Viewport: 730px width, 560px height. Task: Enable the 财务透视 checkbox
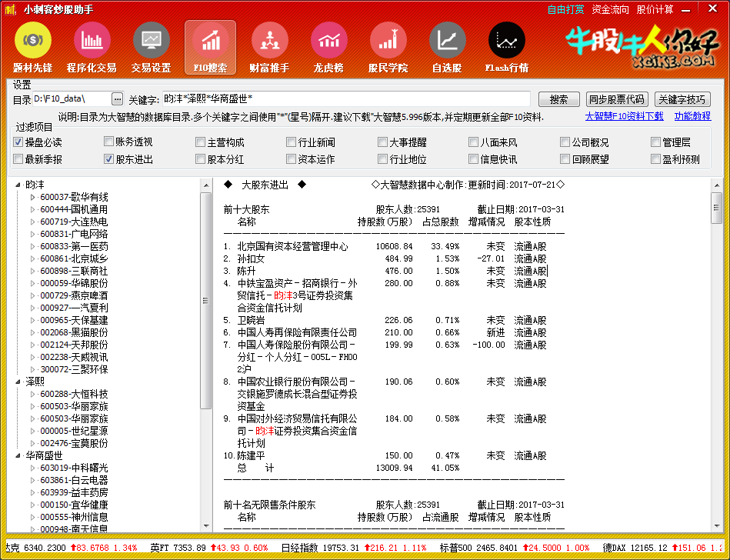(x=108, y=142)
